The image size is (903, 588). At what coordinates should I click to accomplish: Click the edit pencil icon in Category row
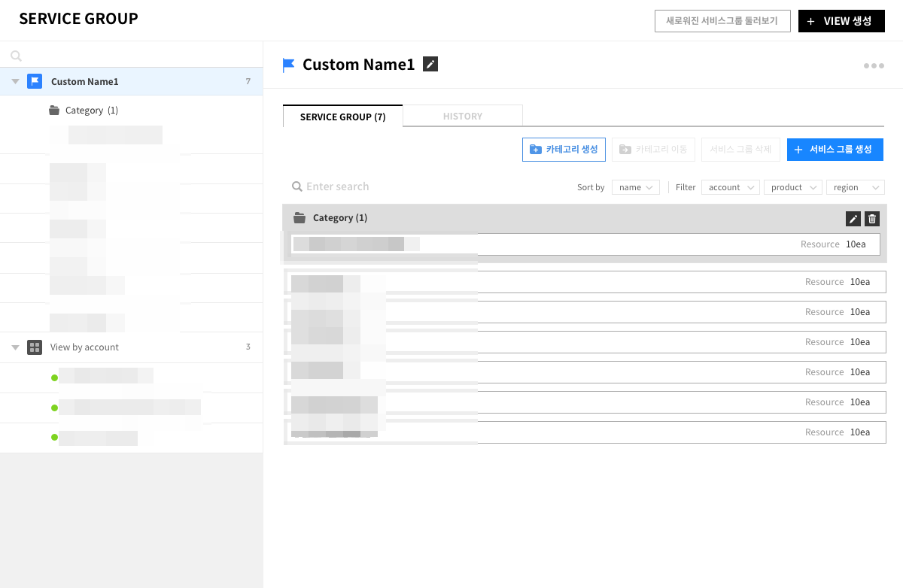[x=853, y=219]
